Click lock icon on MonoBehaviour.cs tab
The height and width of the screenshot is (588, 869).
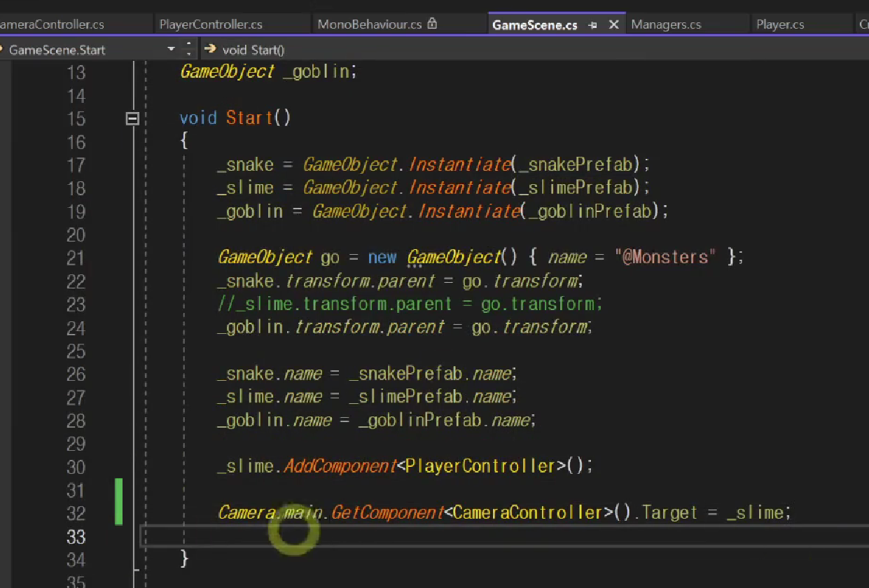click(432, 24)
